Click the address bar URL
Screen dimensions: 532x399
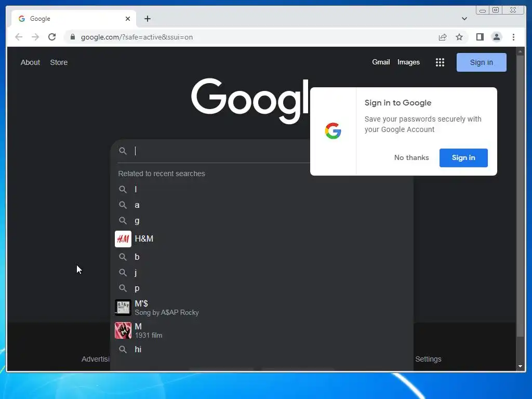pyautogui.click(x=137, y=37)
